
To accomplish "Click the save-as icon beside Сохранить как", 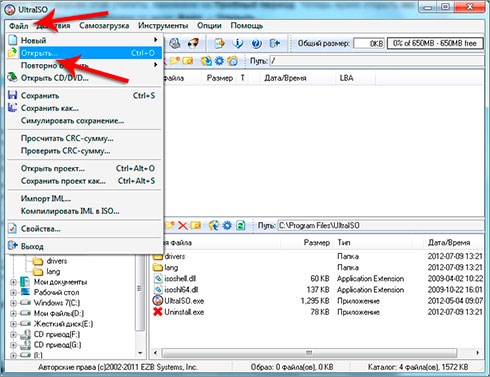I will (x=13, y=108).
